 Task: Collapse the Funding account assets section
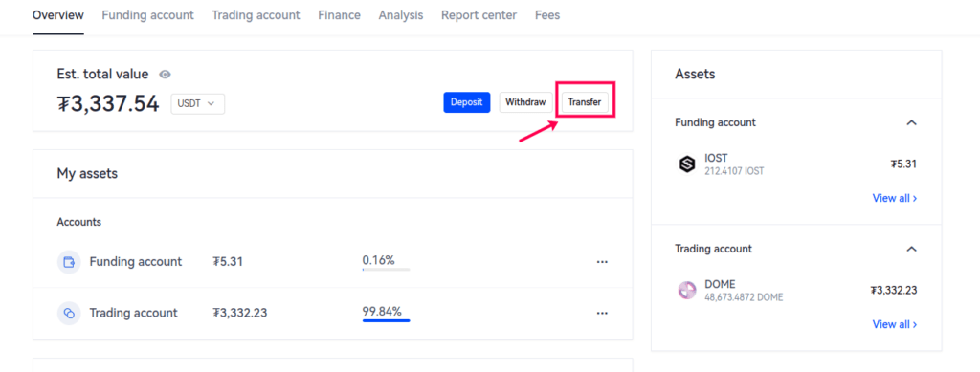(x=911, y=122)
